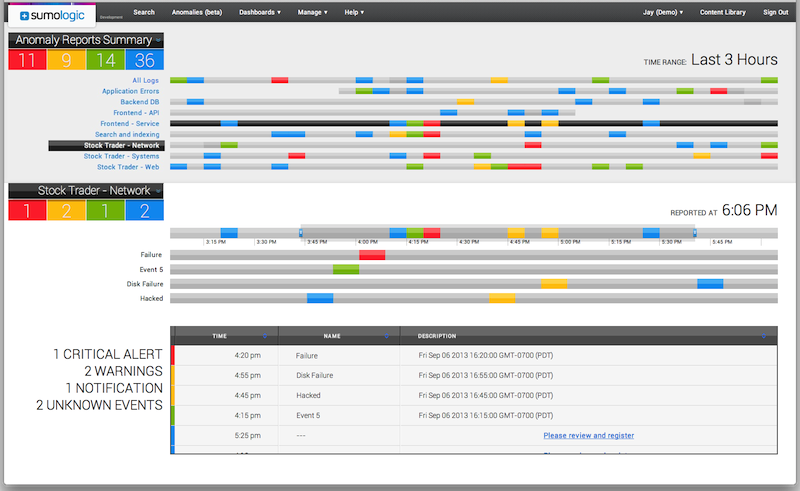Click the green event block in the Event 5 row
The width and height of the screenshot is (800, 491).
click(x=346, y=269)
